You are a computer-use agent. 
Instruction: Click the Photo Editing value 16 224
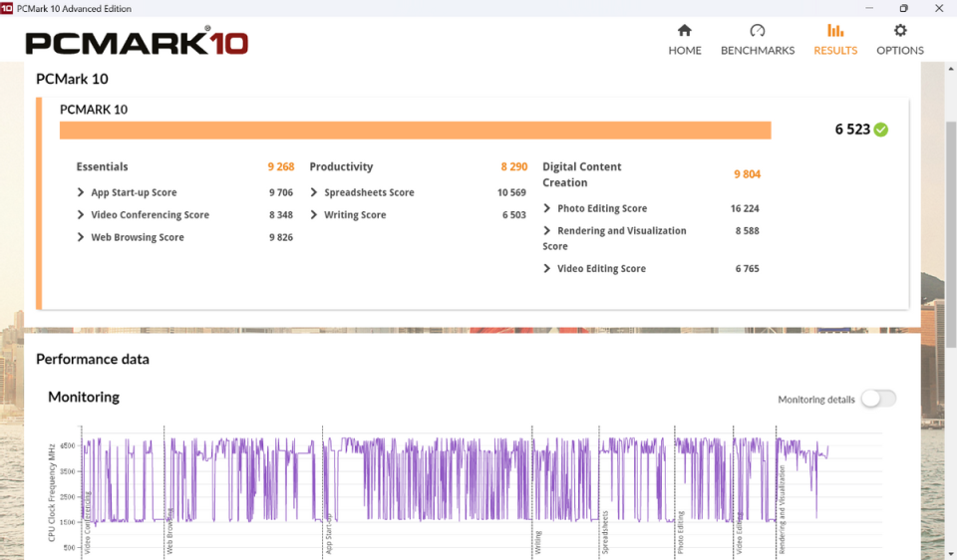point(745,208)
